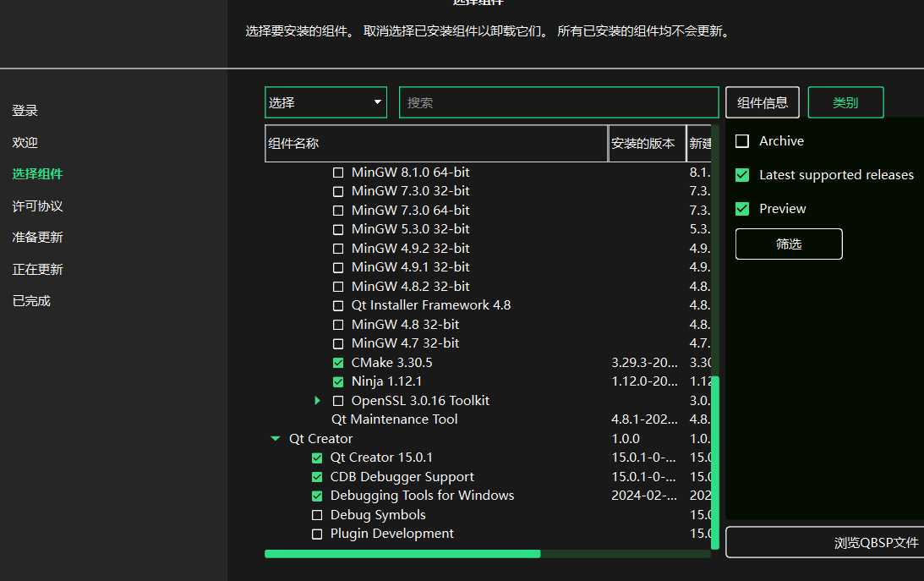
Task: Check MinGW 5.3.0 32-bit
Action: (338, 229)
